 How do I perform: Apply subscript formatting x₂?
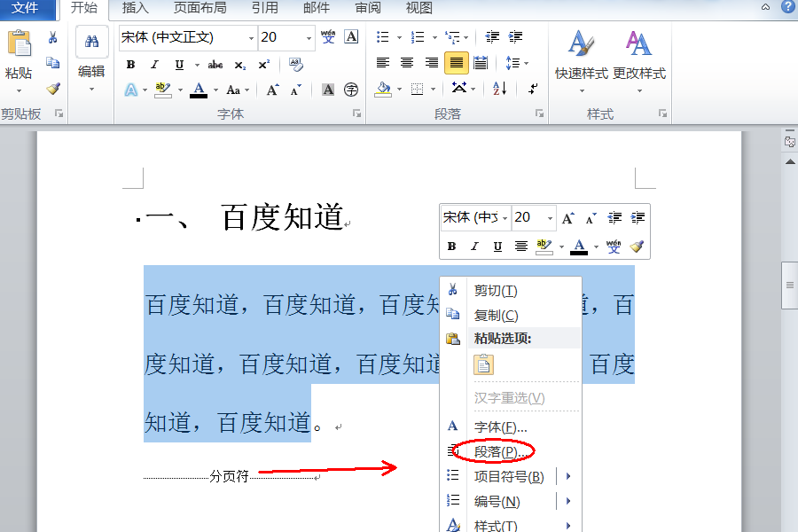pos(240,65)
